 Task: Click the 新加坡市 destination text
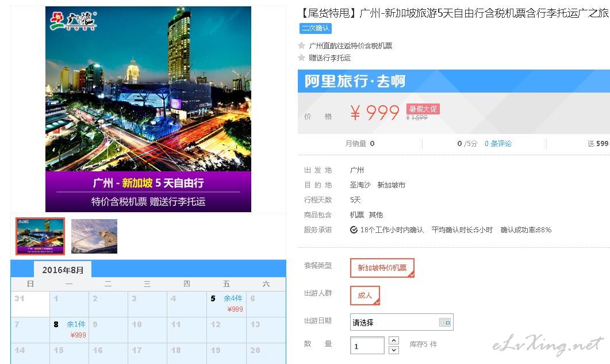(x=392, y=185)
